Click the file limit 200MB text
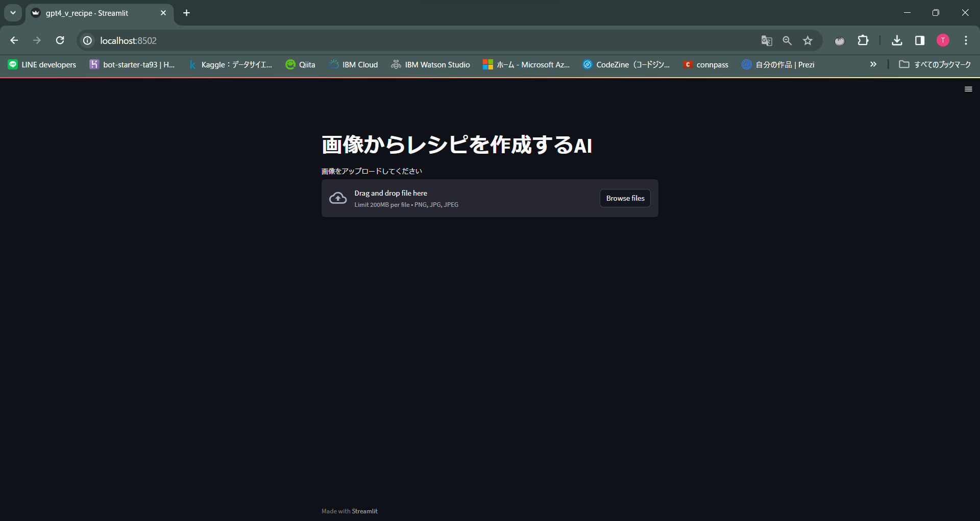Viewport: 980px width, 521px height. pyautogui.click(x=406, y=205)
